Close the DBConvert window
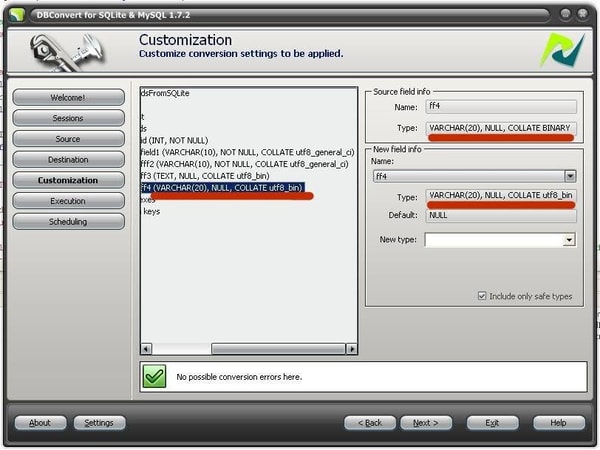The width and height of the screenshot is (600, 450). coord(583,15)
